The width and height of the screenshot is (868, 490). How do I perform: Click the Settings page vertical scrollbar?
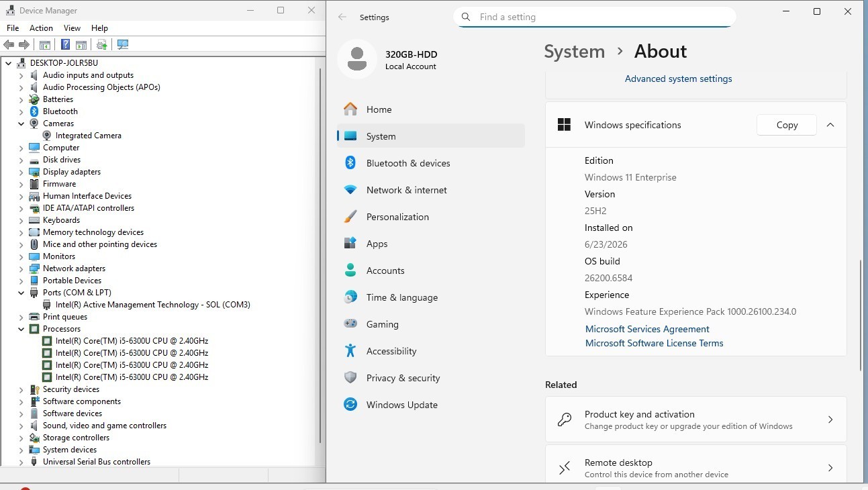coord(861,315)
